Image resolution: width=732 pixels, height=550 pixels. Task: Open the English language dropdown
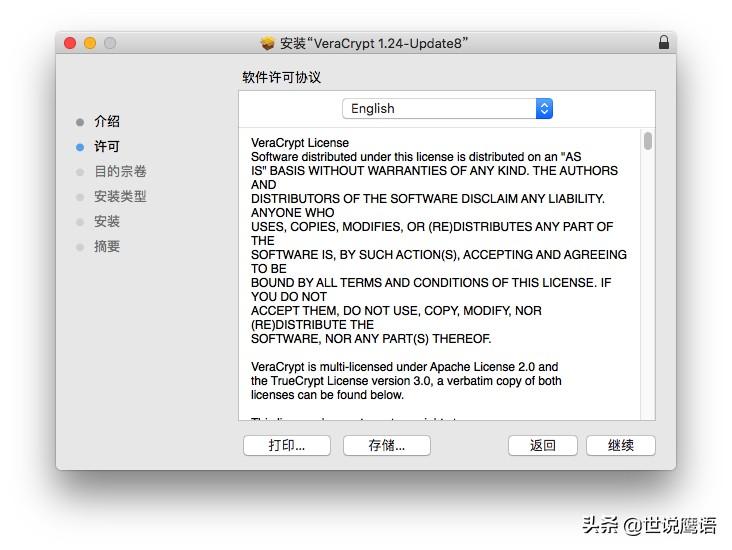click(447, 108)
